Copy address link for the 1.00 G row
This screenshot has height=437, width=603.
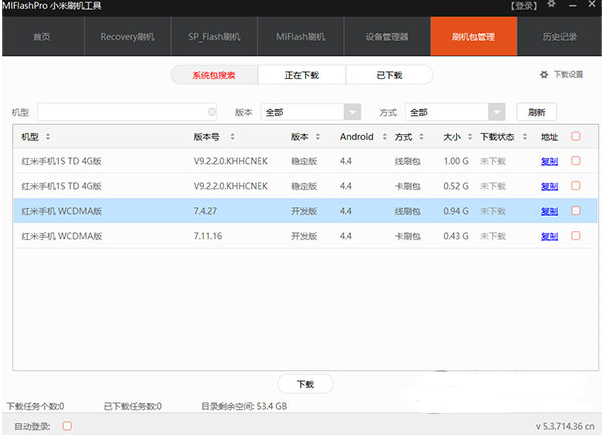pyautogui.click(x=549, y=161)
